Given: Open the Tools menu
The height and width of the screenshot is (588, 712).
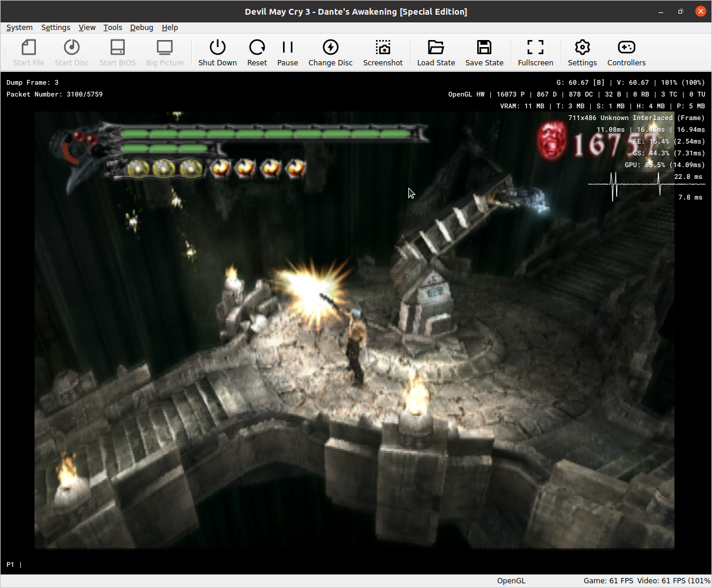Looking at the screenshot, I should click(x=113, y=28).
